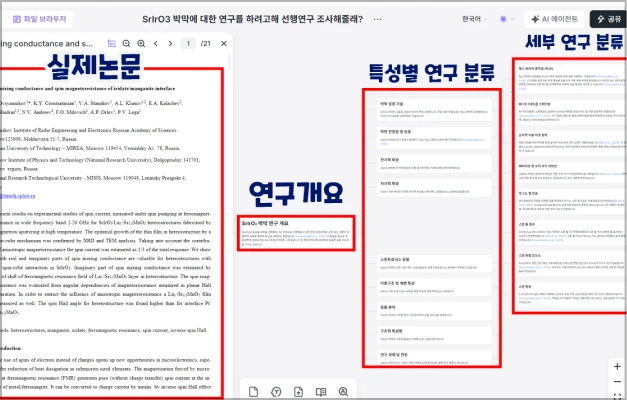Click the purple annotate icon in PDF toolbar
Viewport: 627px width, 400px height.
pyautogui.click(x=112, y=43)
